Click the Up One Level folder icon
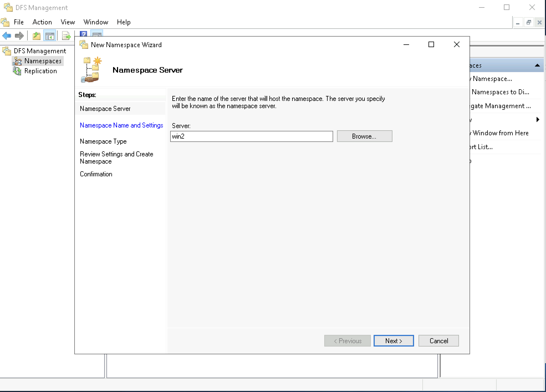 coord(37,36)
